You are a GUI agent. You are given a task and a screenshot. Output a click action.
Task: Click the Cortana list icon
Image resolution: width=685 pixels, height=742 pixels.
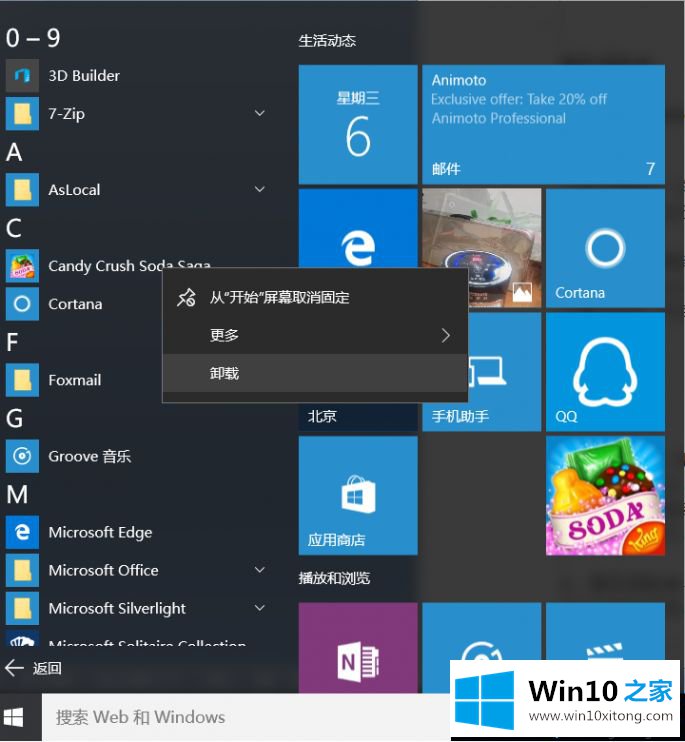(x=22, y=304)
